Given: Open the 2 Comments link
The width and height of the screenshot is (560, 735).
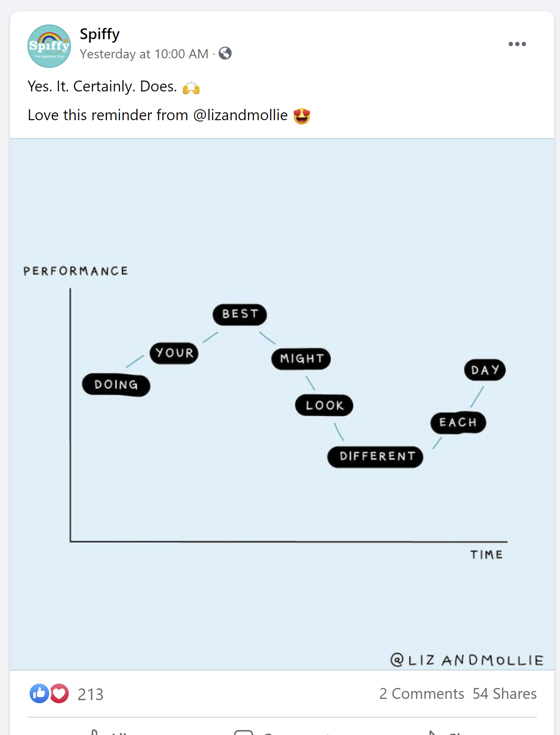Looking at the screenshot, I should (421, 694).
